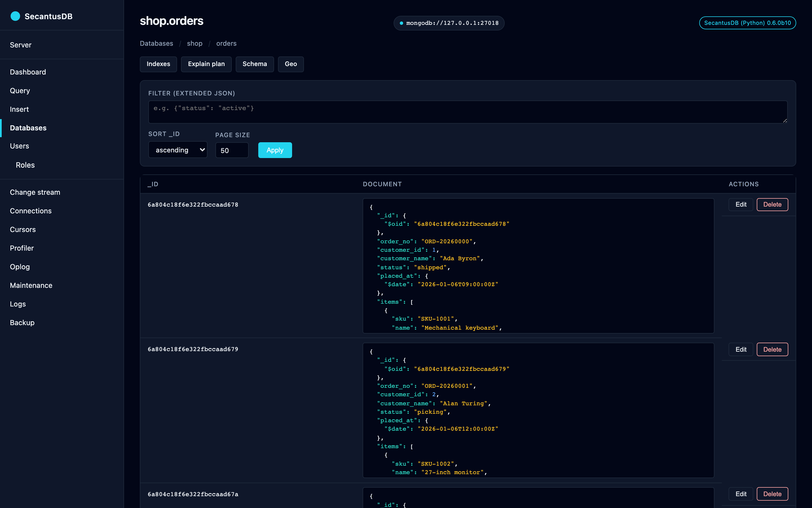The height and width of the screenshot is (508, 812).
Task: Open the Schema view
Action: point(255,64)
